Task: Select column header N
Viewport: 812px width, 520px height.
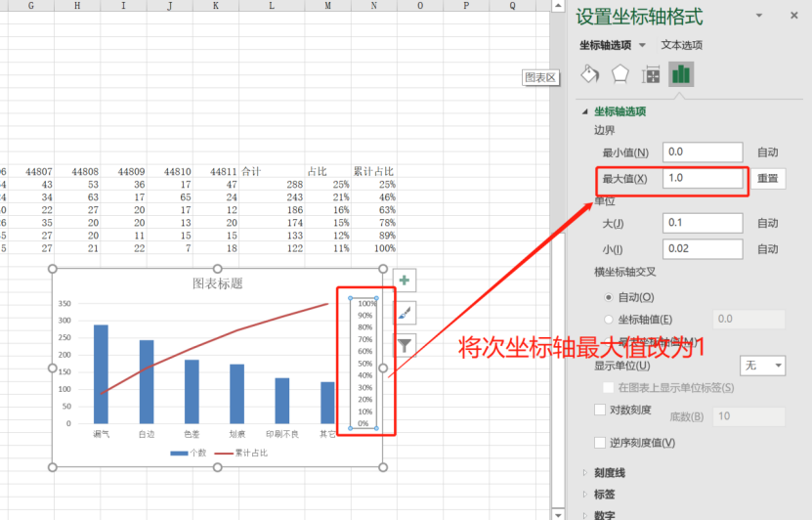Action: (x=374, y=6)
